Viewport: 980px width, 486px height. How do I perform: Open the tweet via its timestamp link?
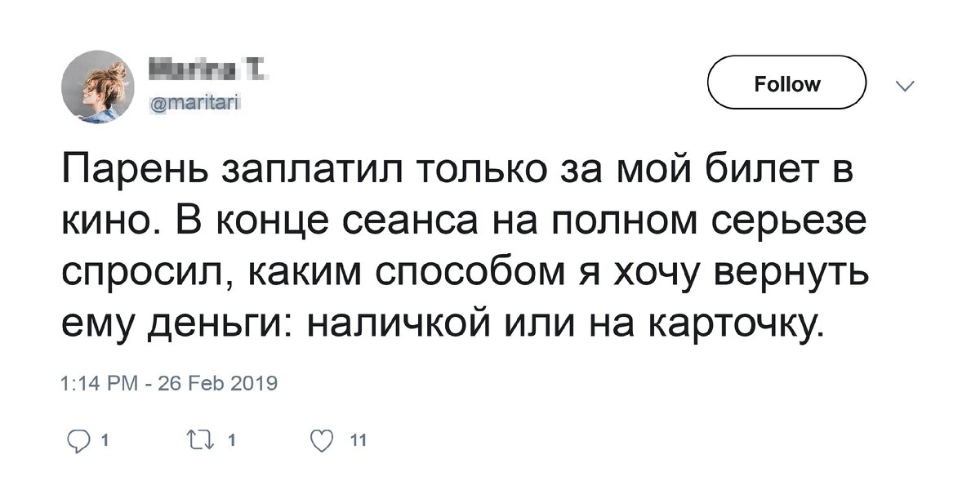169,379
